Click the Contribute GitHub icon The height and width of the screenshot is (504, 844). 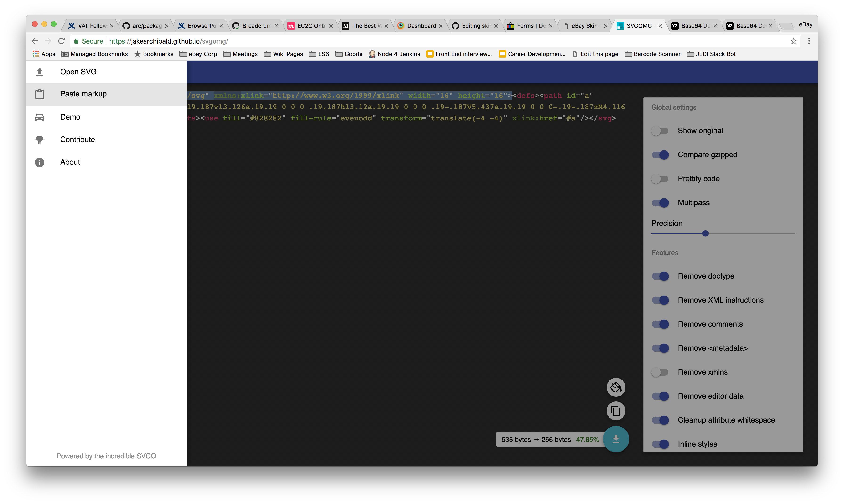pos(39,139)
